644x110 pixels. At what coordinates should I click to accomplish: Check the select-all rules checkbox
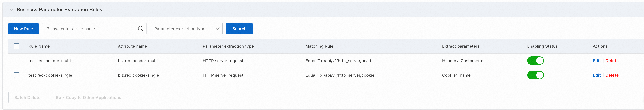pos(17,46)
